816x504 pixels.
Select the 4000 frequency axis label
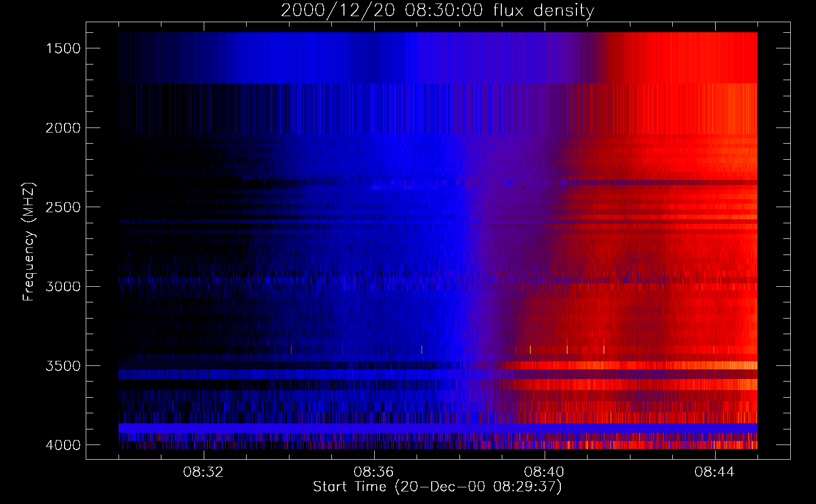tap(63, 445)
